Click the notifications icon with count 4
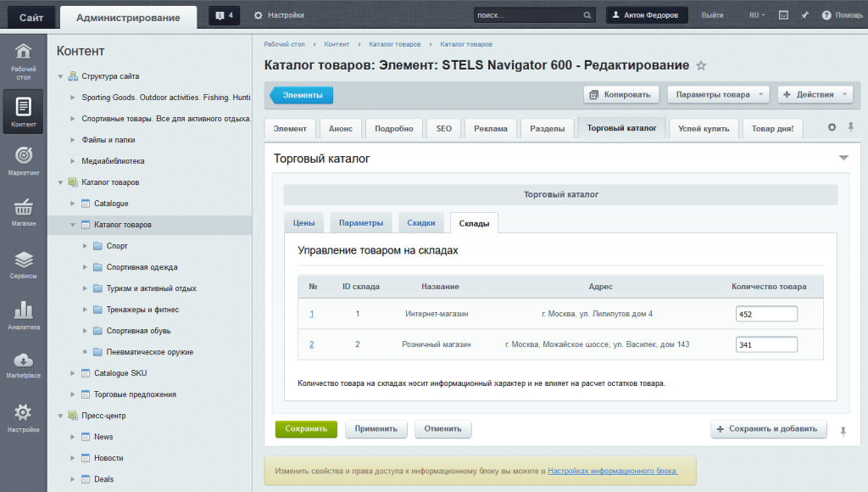This screenshot has width=868, height=492. 224,15
